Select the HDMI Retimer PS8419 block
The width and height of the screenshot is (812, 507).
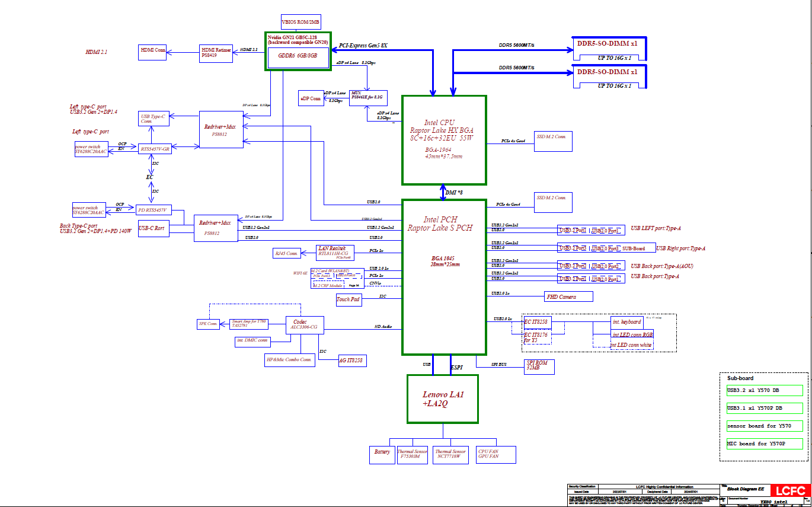click(x=216, y=53)
